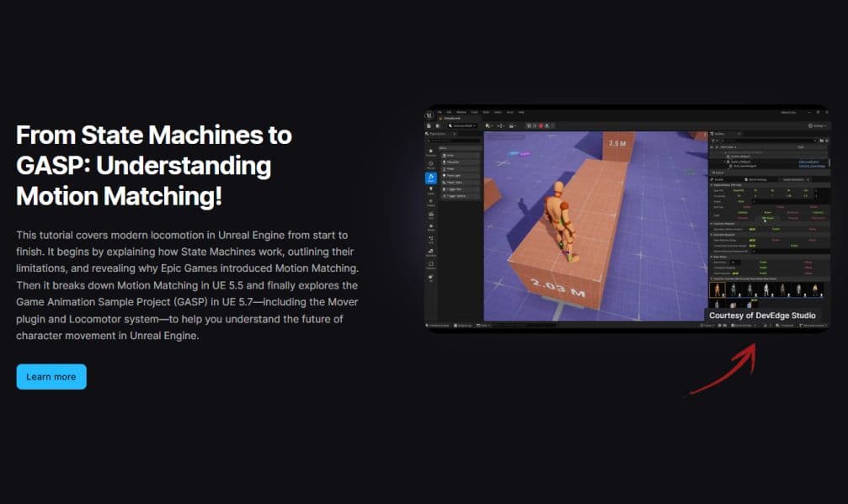Click the Unreal Engine logo in the editor
The image size is (848, 504).
click(x=429, y=115)
